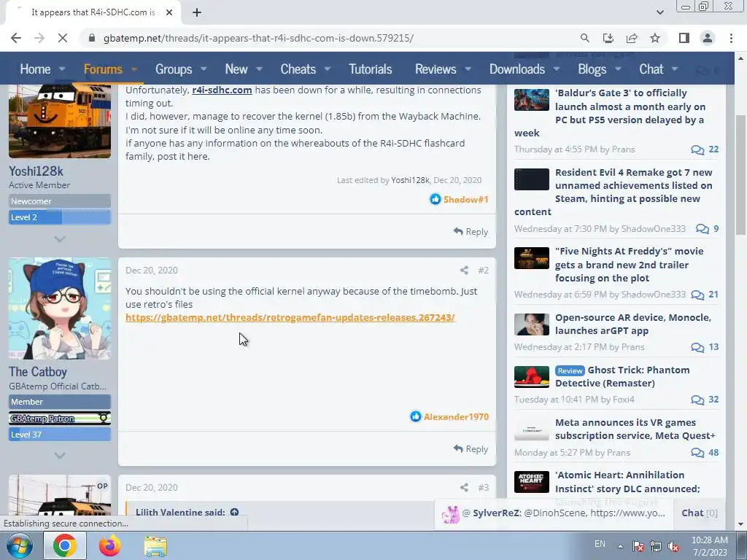Open comments icon for Five Nights At Freddy's article
This screenshot has width=747, height=560.
click(x=697, y=295)
